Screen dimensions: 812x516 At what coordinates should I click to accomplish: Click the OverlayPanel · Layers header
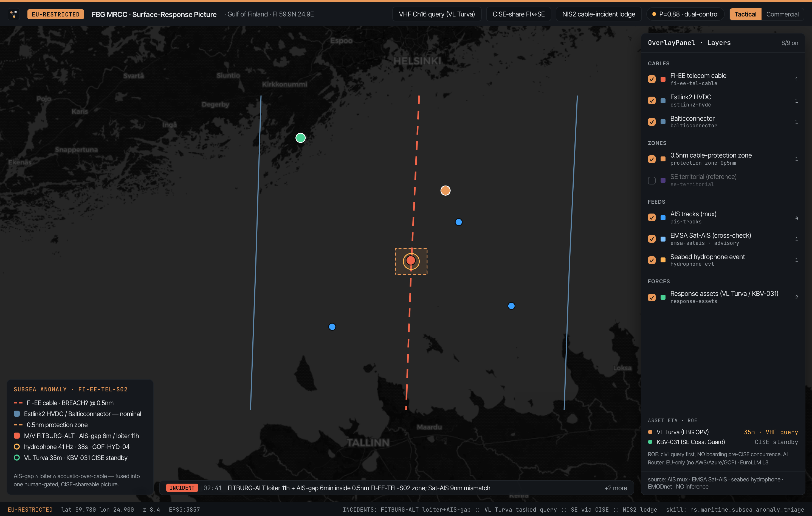689,43
